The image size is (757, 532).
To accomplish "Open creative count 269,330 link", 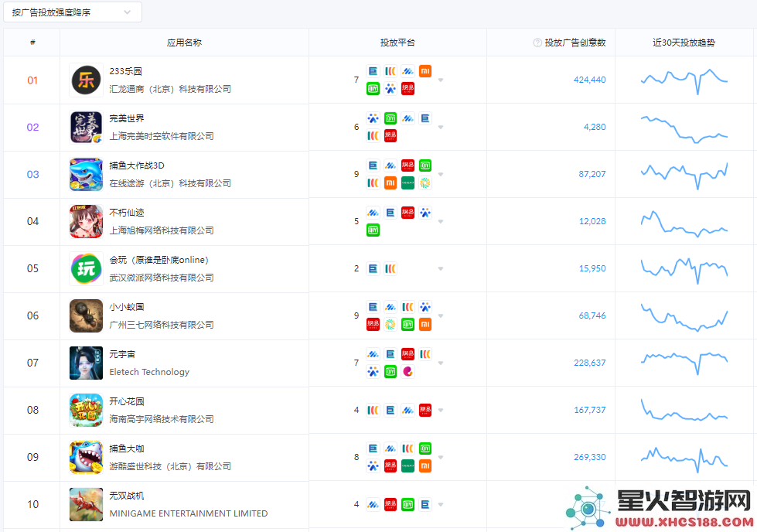I will (589, 457).
